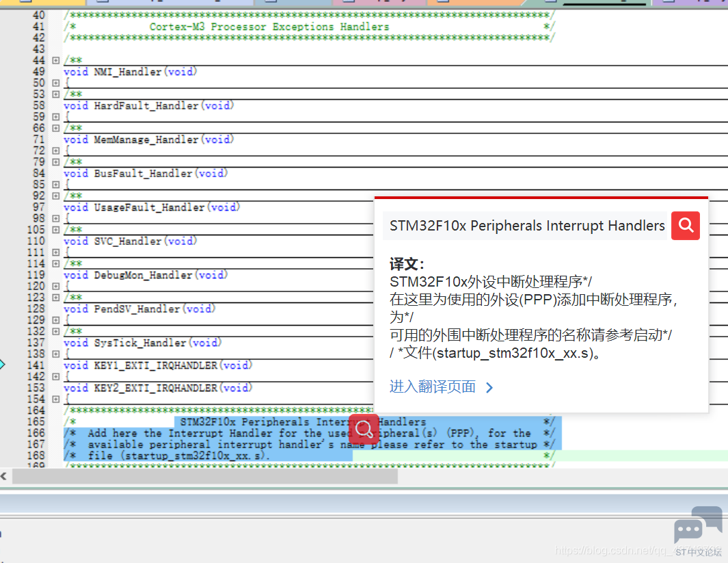Image resolution: width=728 pixels, height=563 pixels.
Task: Expand the folded block at line 50
Action: click(56, 83)
